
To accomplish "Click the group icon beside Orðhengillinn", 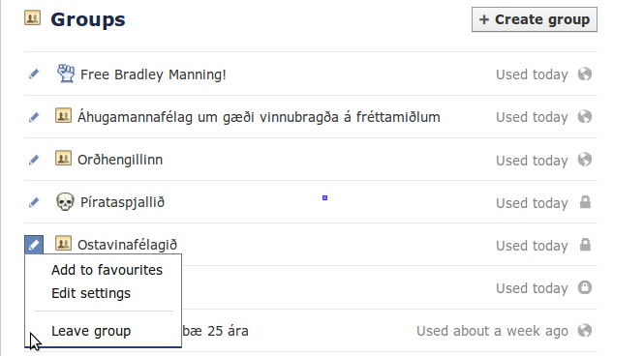I will point(63,159).
